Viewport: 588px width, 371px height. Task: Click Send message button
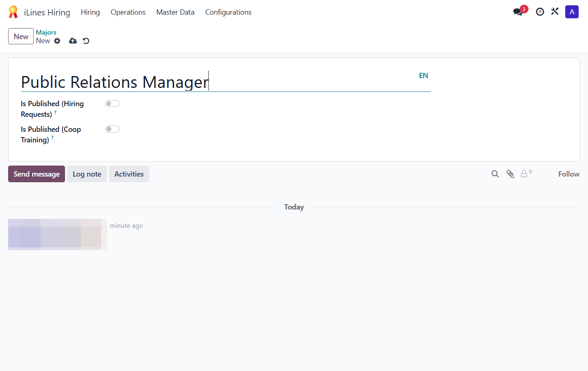(x=37, y=174)
